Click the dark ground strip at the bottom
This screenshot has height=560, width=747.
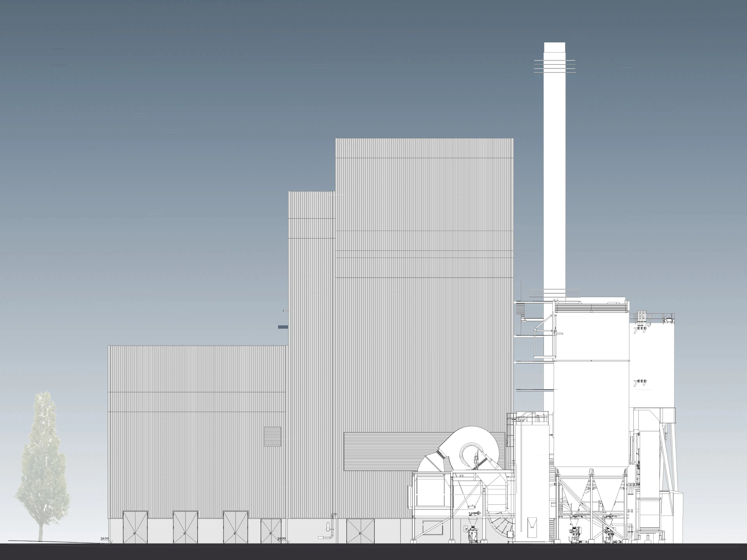(x=372, y=554)
